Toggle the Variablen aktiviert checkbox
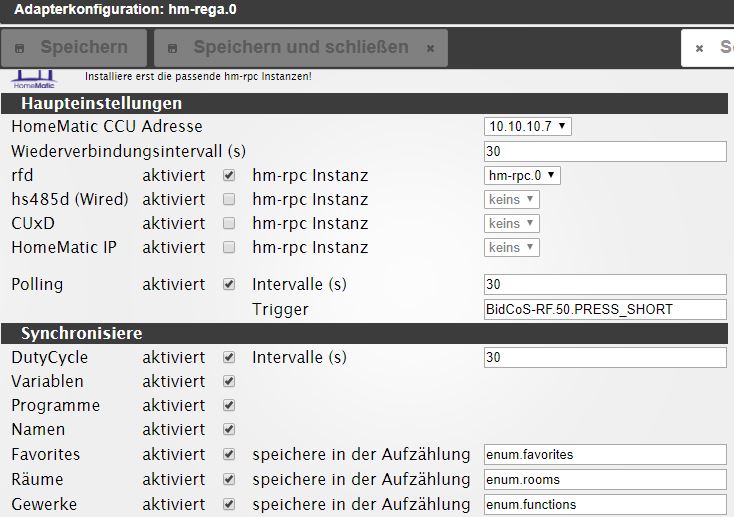Viewport: 734px width, 517px height. [x=229, y=381]
